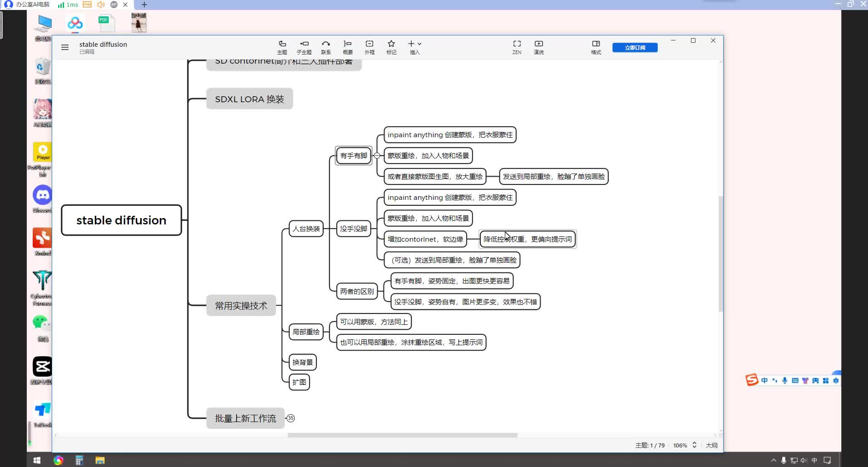Select node 或者直接蒙版图生图，放大重绘
This screenshot has height=467, width=868.
[435, 176]
